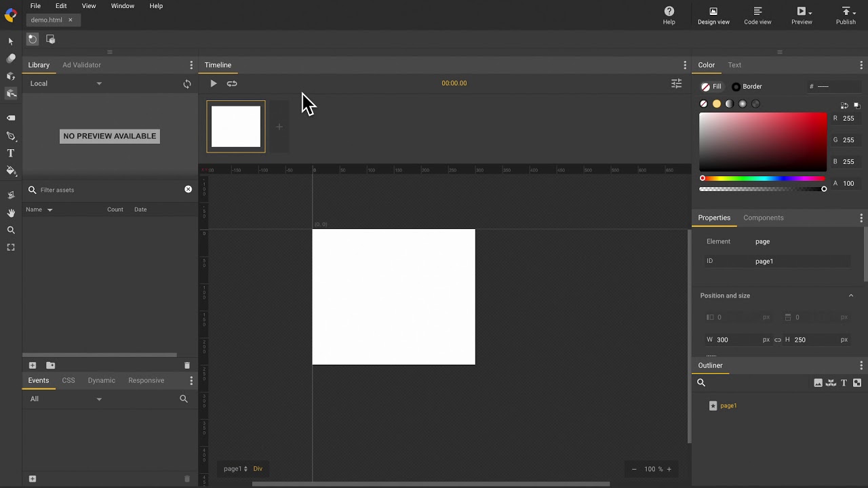
Task: Click the Outliner search icon
Action: click(x=701, y=382)
